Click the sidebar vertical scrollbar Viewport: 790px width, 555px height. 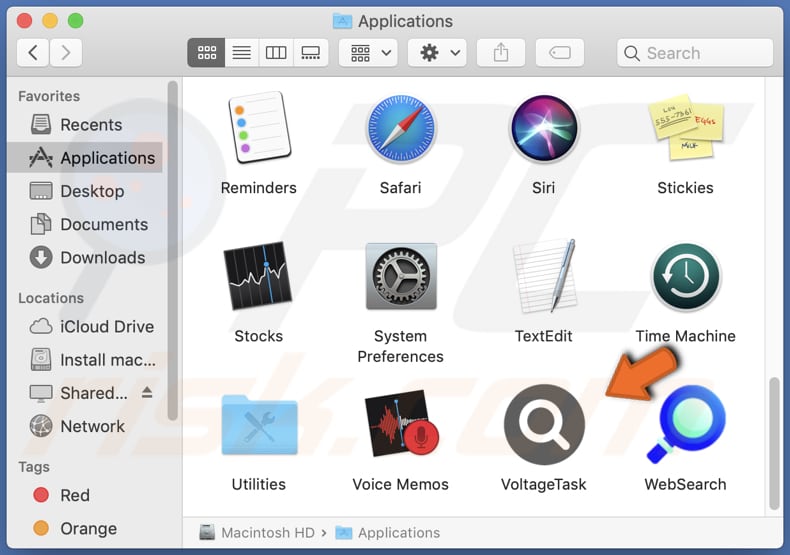172,250
